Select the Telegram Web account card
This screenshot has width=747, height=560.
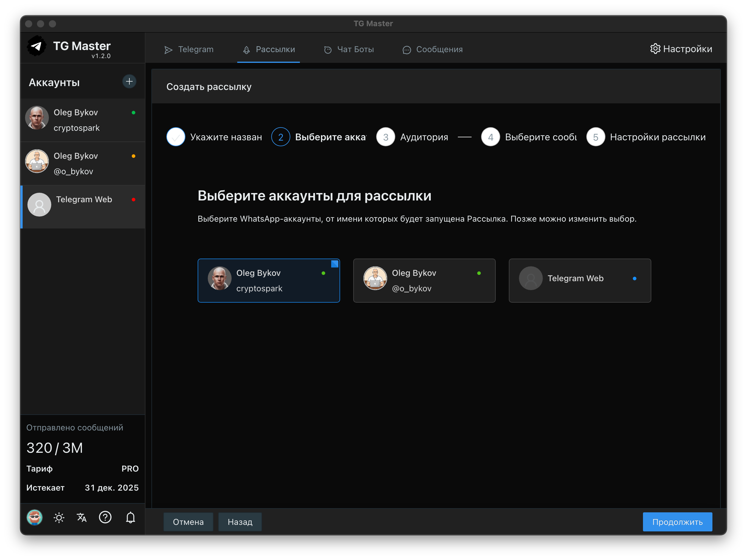tap(579, 281)
